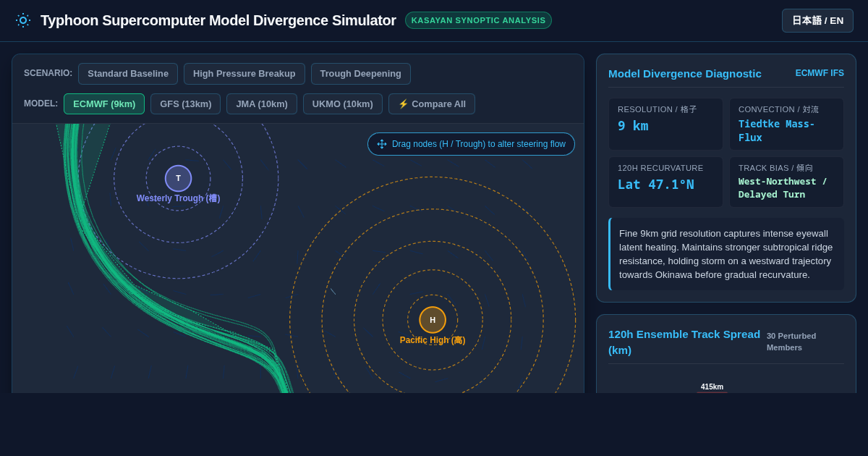Viewport: 868px width, 456px height.
Task: Select the GFS (13km) model
Action: pos(186,104)
